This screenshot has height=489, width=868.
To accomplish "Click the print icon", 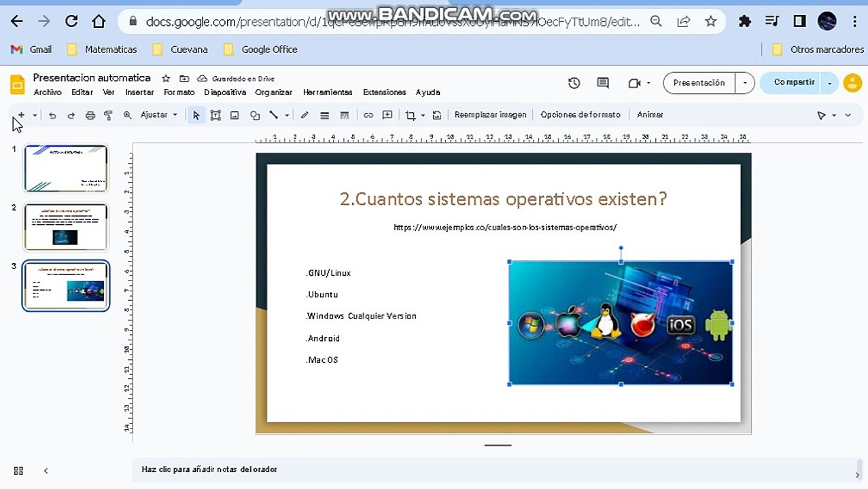I will click(90, 115).
